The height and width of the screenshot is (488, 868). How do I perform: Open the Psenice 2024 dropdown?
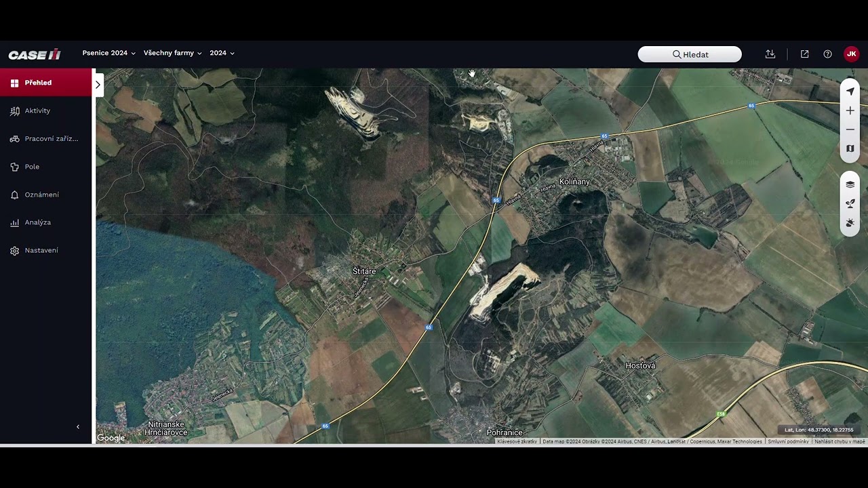[108, 53]
